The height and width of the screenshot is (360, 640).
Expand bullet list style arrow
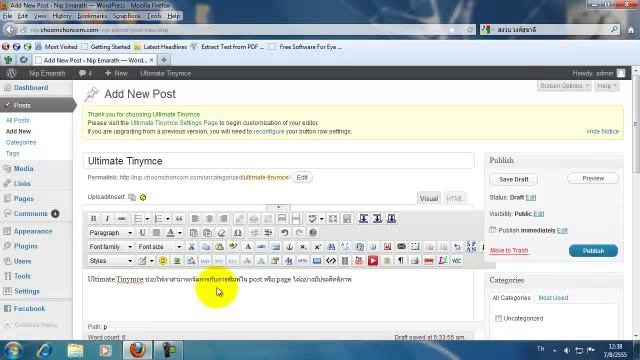[147, 219]
